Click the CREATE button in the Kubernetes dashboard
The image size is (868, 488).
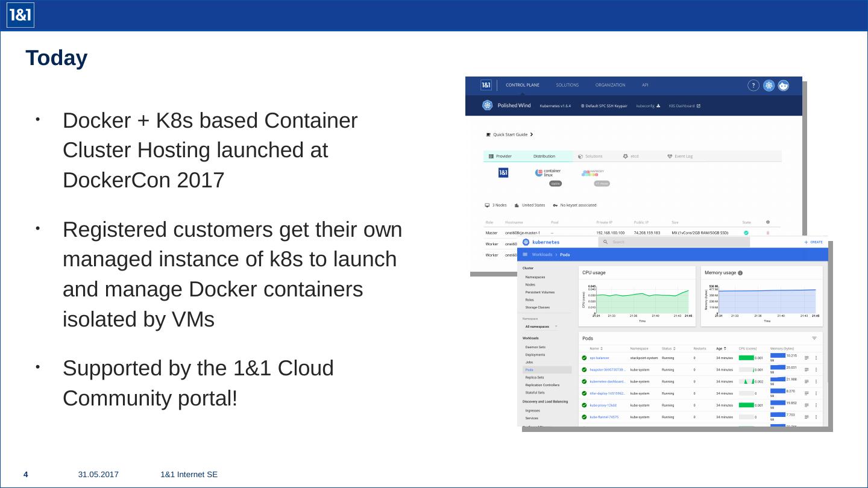pyautogui.click(x=814, y=242)
